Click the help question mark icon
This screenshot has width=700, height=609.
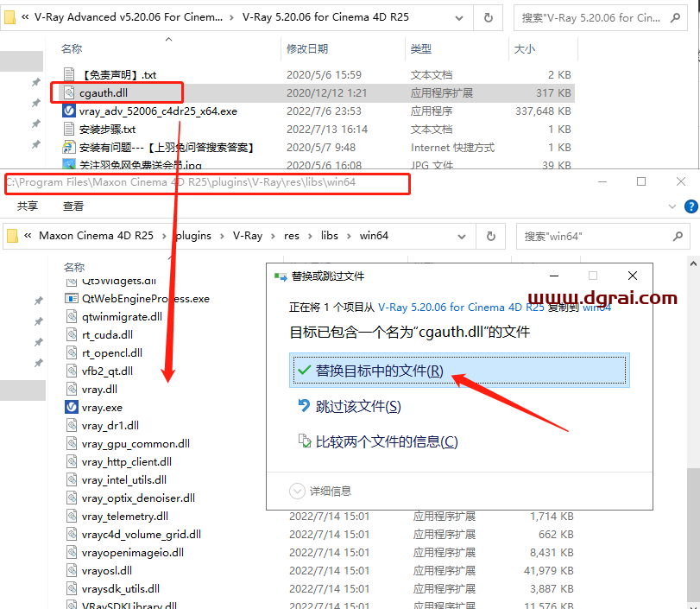691,206
